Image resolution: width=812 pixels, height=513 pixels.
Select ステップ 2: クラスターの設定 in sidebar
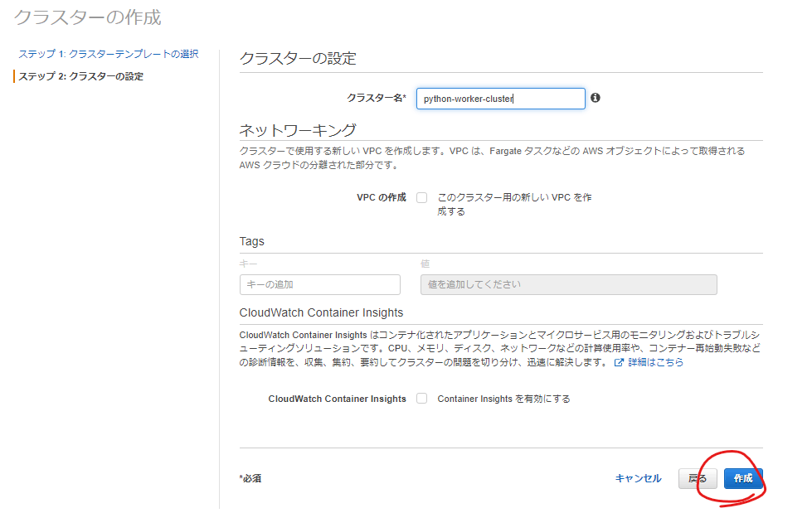click(x=81, y=76)
